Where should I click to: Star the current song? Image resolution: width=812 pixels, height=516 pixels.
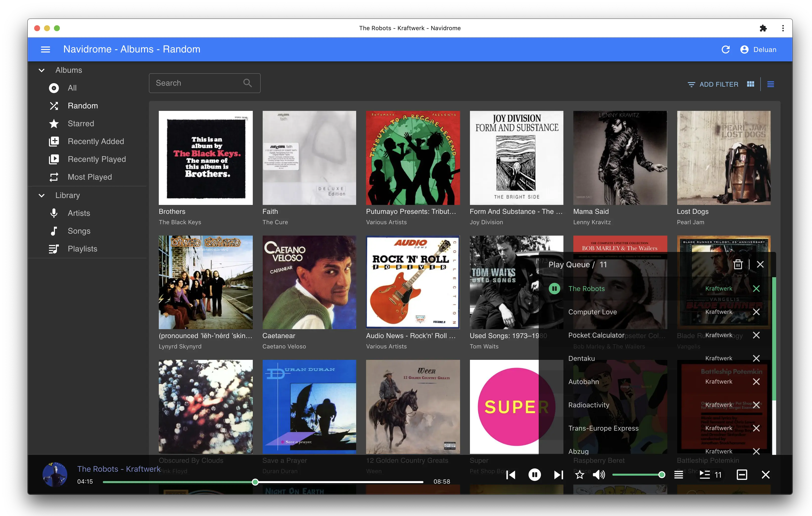[579, 475]
